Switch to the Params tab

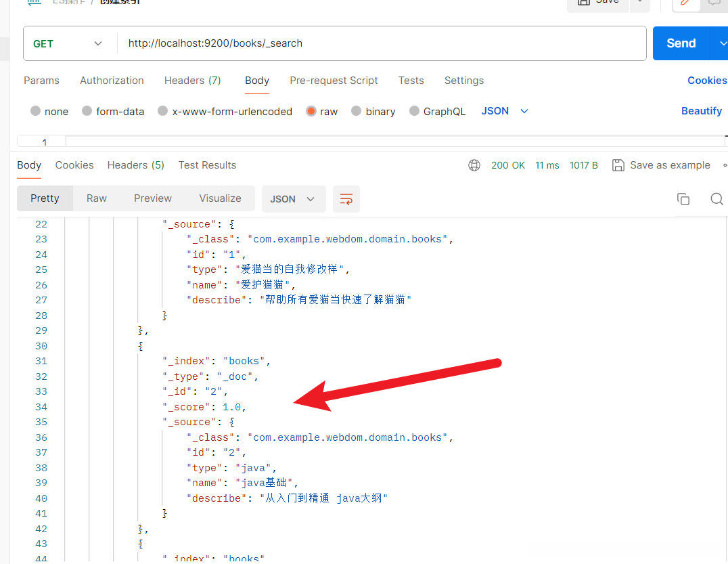pyautogui.click(x=41, y=81)
